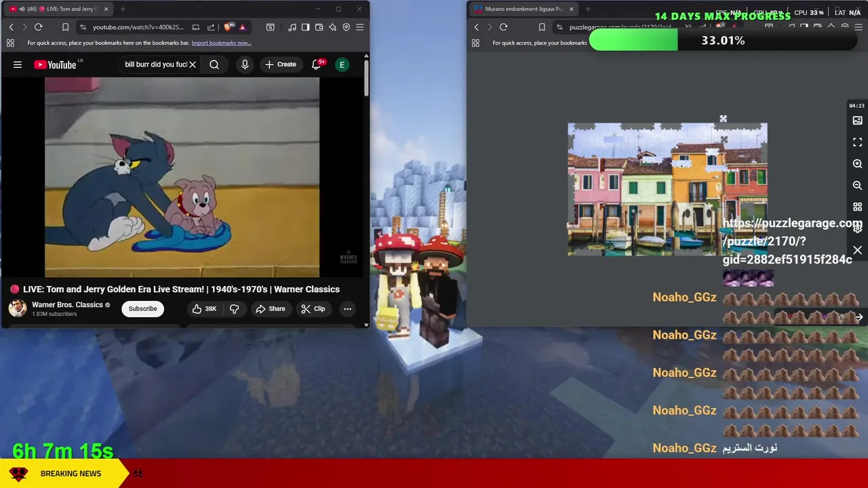Open the music playlist icon in YouTube browser toolbar
The width and height of the screenshot is (868, 488).
pyautogui.click(x=292, y=27)
